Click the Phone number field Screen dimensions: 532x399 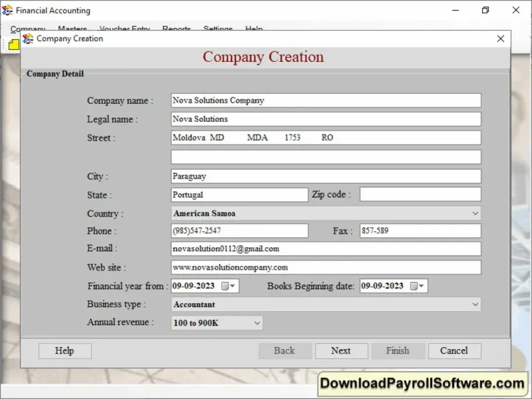[239, 231]
